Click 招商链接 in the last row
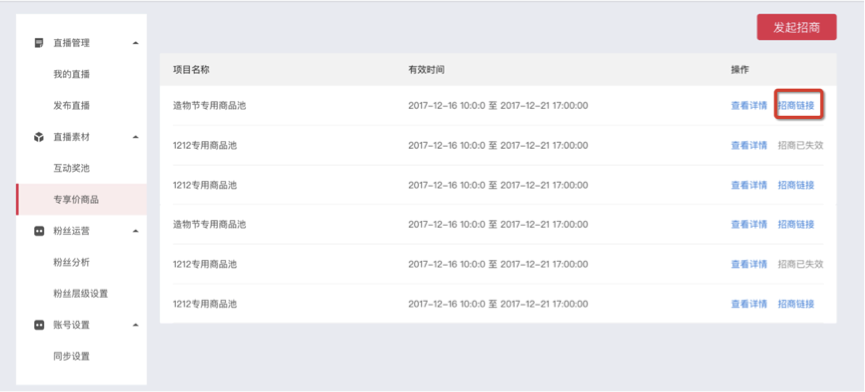The image size is (865, 392). coord(796,304)
